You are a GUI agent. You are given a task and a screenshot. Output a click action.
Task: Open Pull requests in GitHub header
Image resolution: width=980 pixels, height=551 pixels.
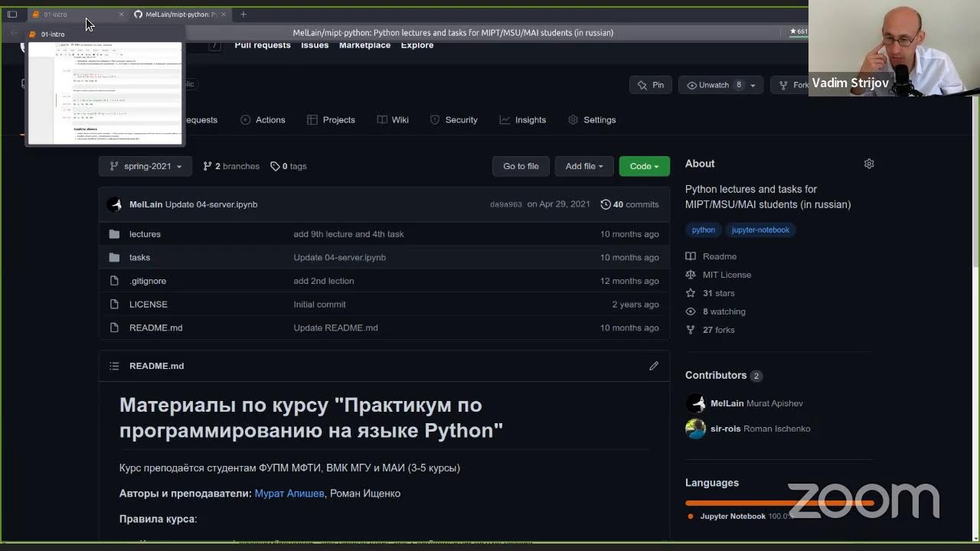click(x=263, y=45)
